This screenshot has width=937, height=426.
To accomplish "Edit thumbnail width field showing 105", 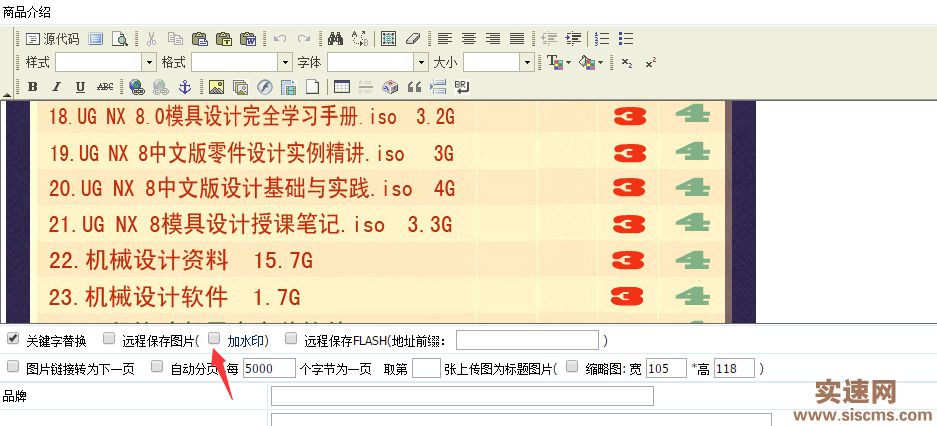I will (x=666, y=368).
